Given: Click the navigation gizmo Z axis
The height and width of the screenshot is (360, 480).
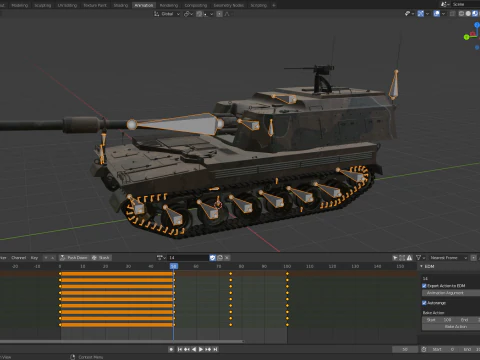Looking at the screenshot, I should (x=477, y=25).
